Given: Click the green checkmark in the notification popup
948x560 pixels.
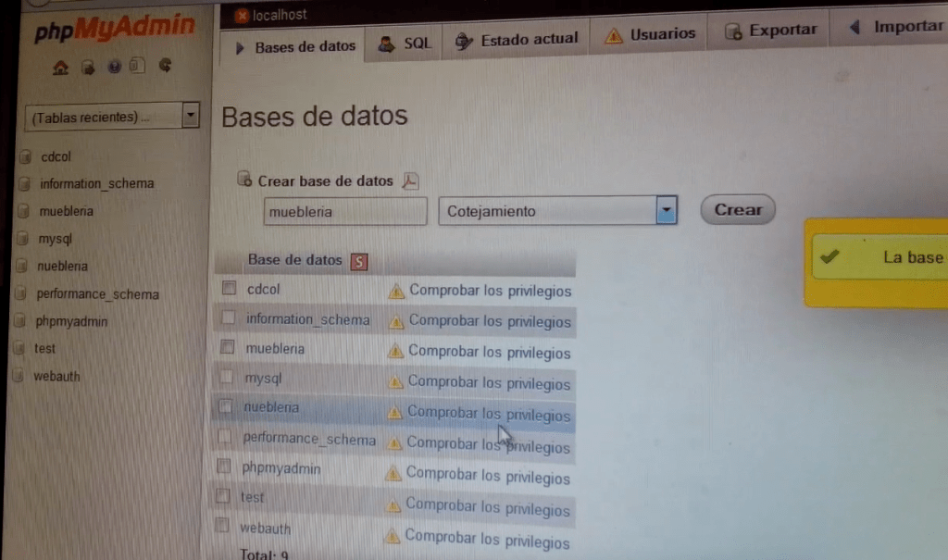Looking at the screenshot, I should [x=829, y=256].
